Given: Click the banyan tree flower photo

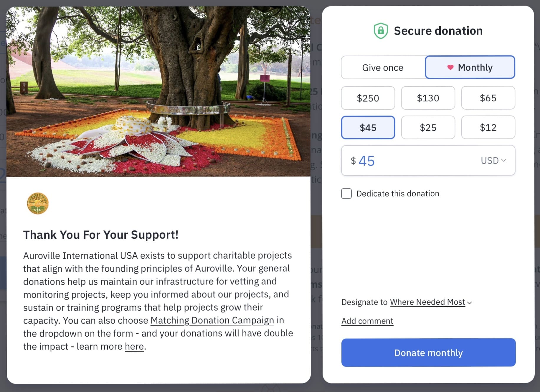Looking at the screenshot, I should [x=158, y=91].
